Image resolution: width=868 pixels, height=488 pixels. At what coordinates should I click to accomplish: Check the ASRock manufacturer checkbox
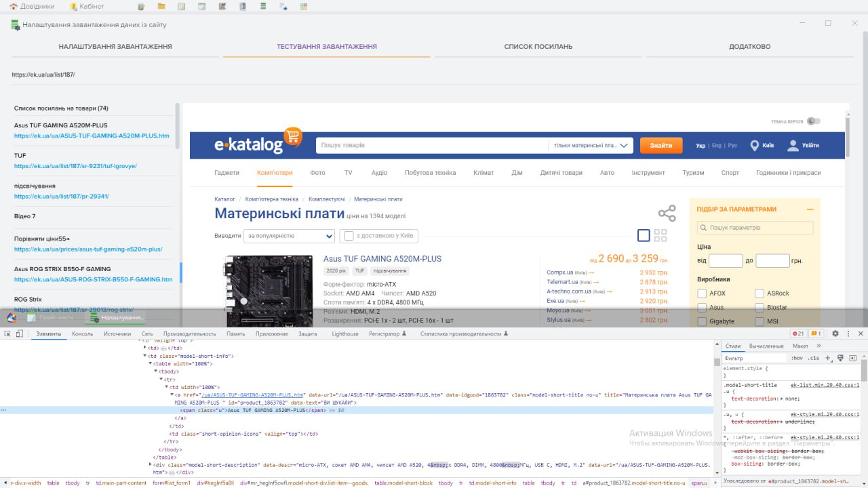(759, 293)
